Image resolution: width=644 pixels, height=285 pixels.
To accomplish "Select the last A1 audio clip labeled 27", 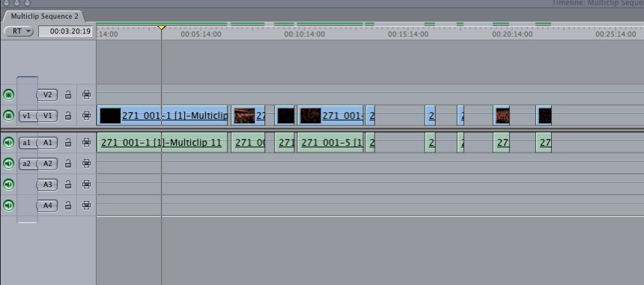I will [x=544, y=143].
